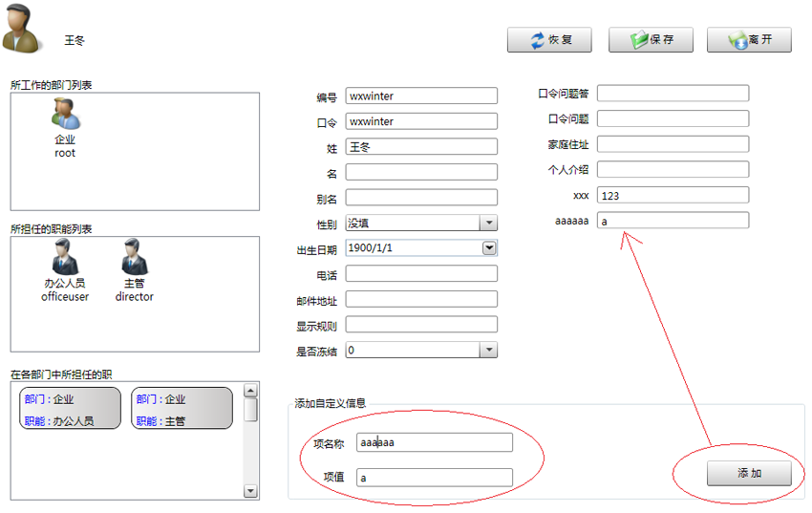
Task: Click the 口令 password input field
Action: pyautogui.click(x=421, y=121)
